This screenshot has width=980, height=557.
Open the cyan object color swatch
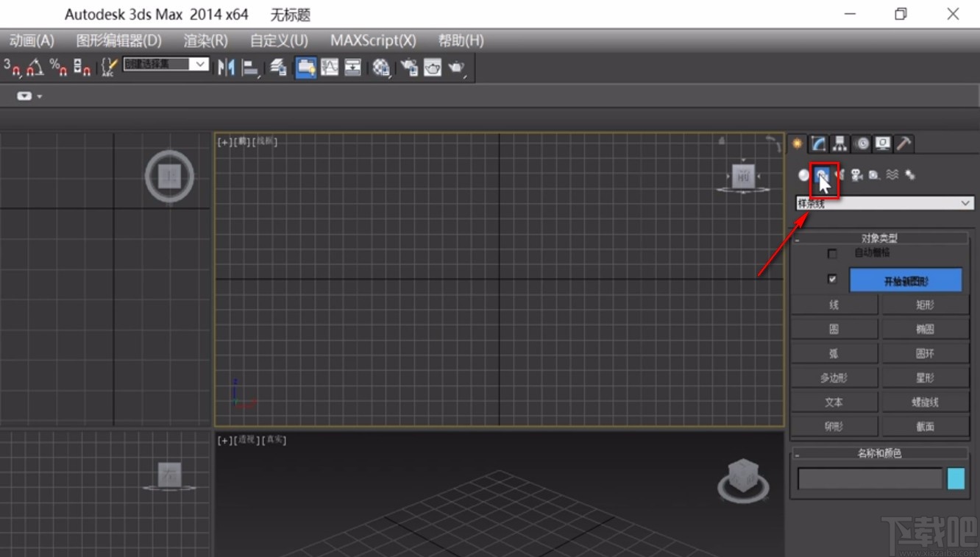[x=956, y=479]
